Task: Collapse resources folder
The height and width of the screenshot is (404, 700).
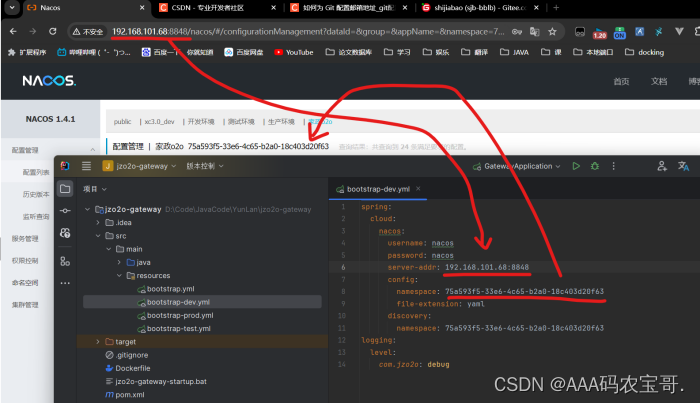Action: [119, 275]
